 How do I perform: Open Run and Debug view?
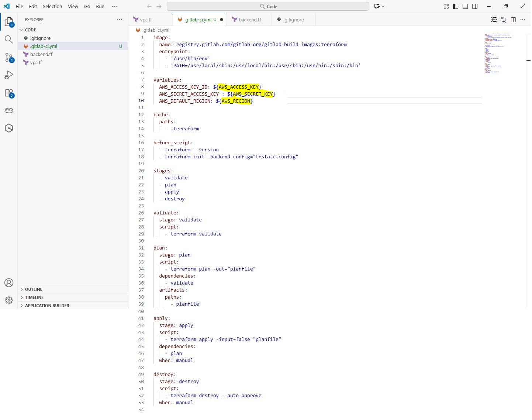coord(9,75)
